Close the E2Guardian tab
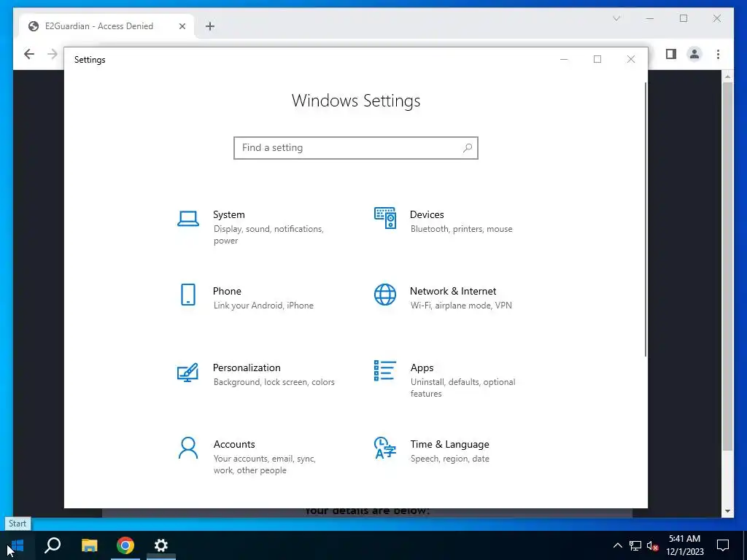Screen dimensions: 747x560 click(x=182, y=26)
